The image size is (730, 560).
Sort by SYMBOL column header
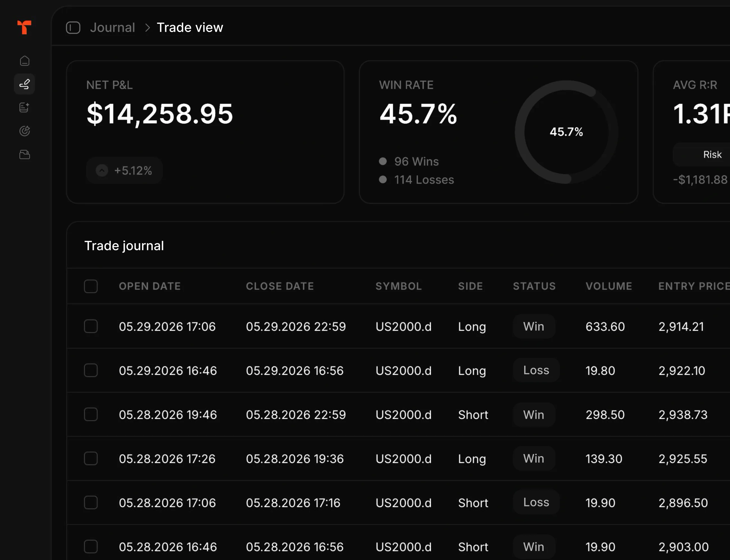399,286
